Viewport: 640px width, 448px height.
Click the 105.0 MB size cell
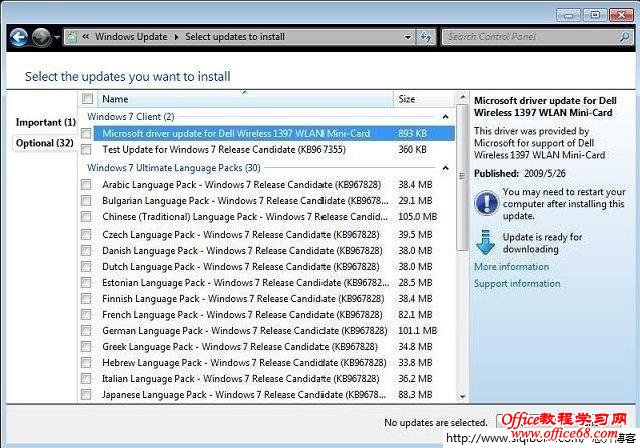tap(417, 217)
